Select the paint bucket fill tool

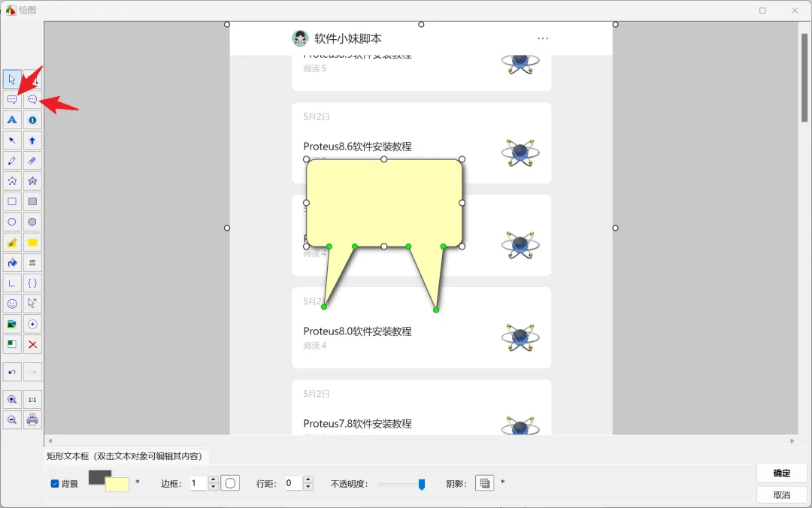coord(12,263)
